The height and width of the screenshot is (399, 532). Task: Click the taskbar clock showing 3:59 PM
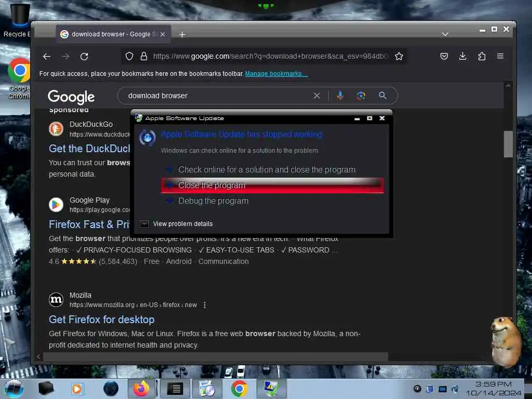pyautogui.click(x=494, y=389)
